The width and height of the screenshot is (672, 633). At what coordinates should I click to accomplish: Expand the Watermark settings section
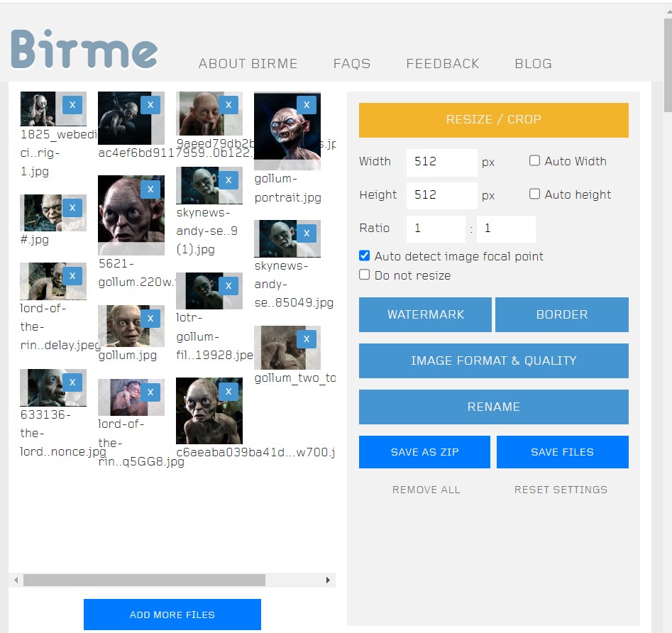pos(425,314)
